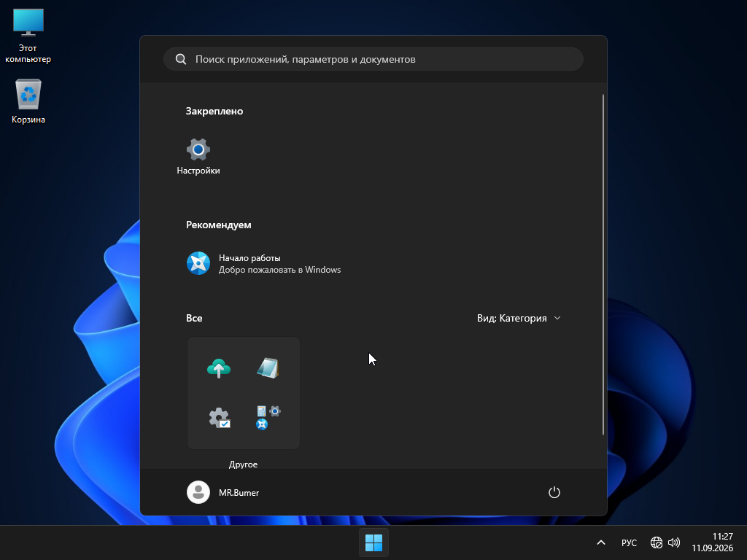This screenshot has height=560, width=747.
Task: Click Добро пожаловать в Windows text
Action: [x=279, y=270]
